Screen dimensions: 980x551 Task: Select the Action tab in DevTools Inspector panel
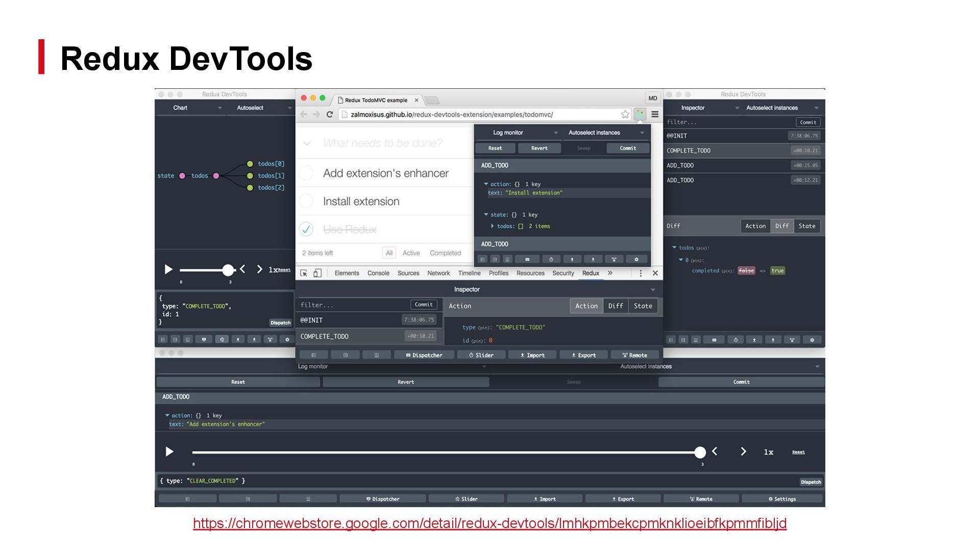click(x=586, y=306)
